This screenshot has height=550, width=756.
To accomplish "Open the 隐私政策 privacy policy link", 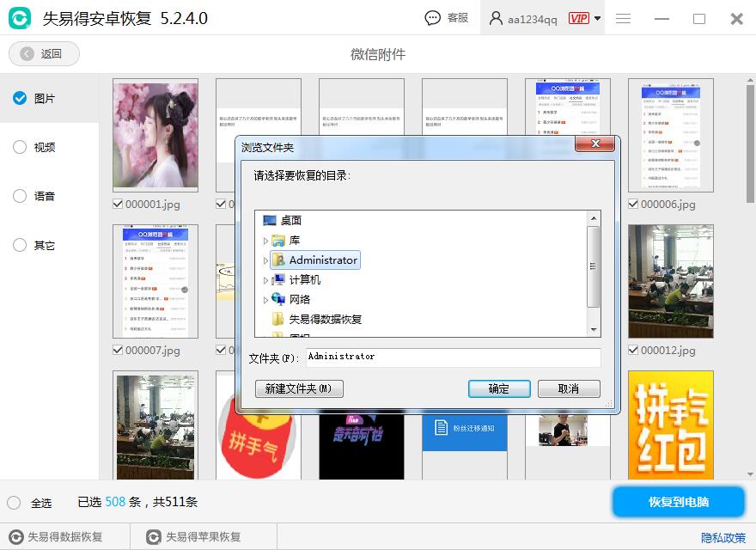I will click(x=723, y=536).
